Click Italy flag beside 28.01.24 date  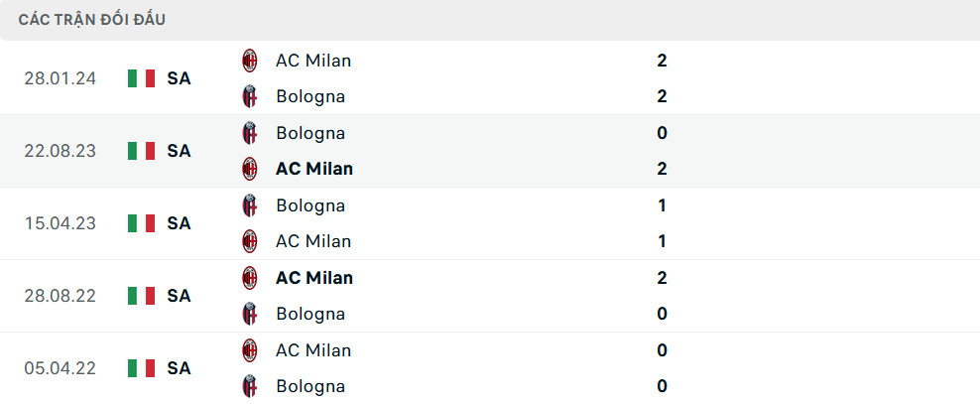coord(142,78)
